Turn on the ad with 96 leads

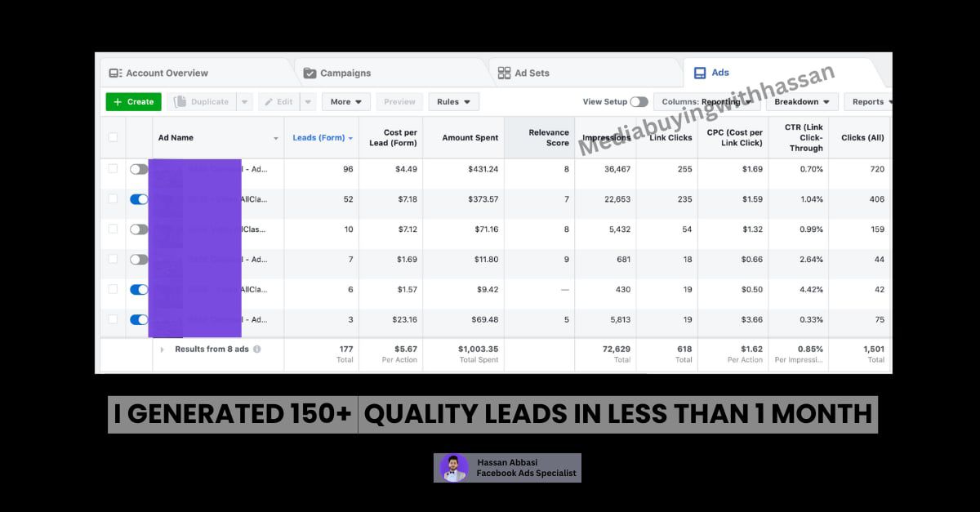tap(139, 169)
